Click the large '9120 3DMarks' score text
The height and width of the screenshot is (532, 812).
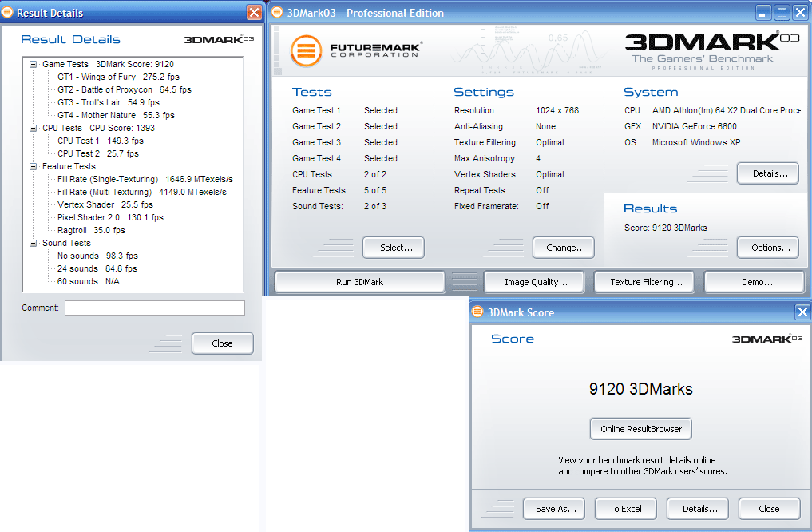coord(640,389)
